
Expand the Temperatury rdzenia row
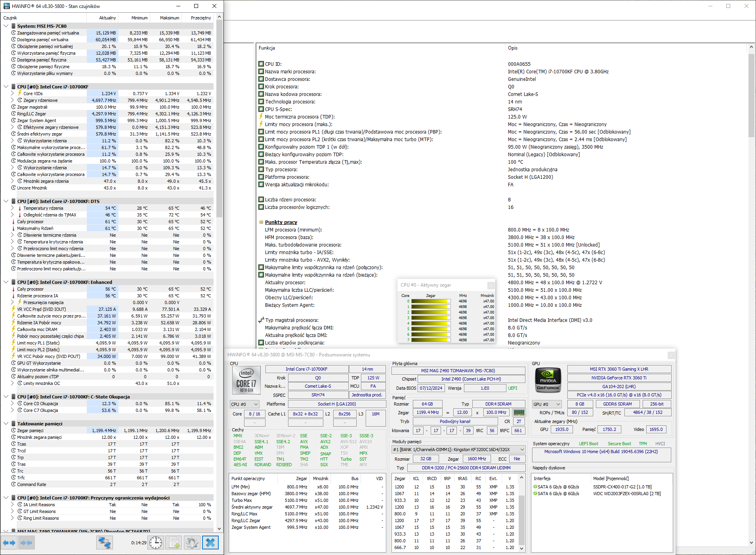tap(12, 208)
